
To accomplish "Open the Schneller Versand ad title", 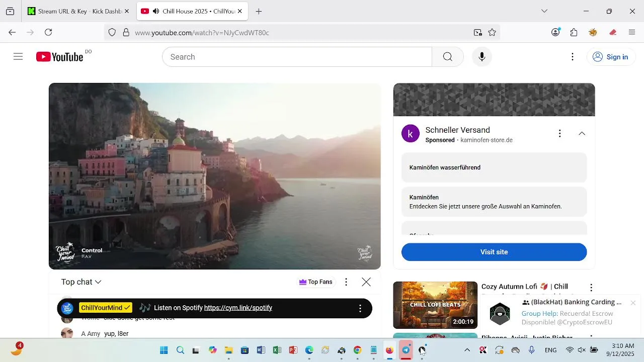I will click(457, 130).
